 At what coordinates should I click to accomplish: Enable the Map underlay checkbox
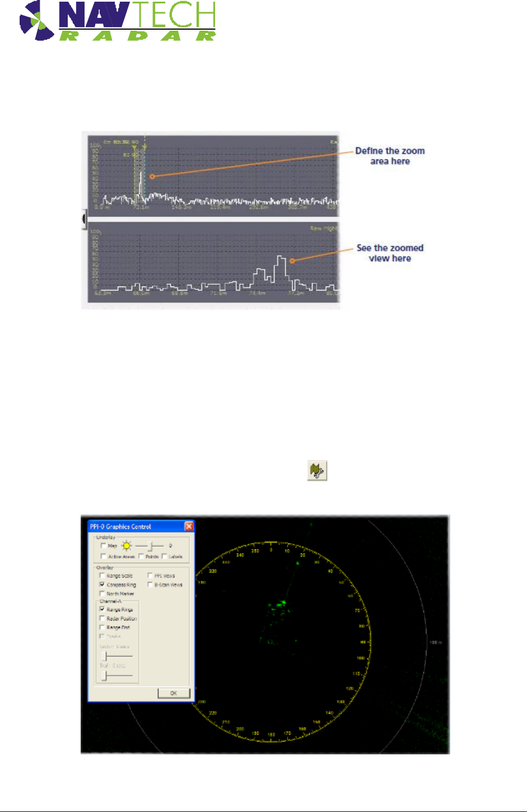(103, 546)
